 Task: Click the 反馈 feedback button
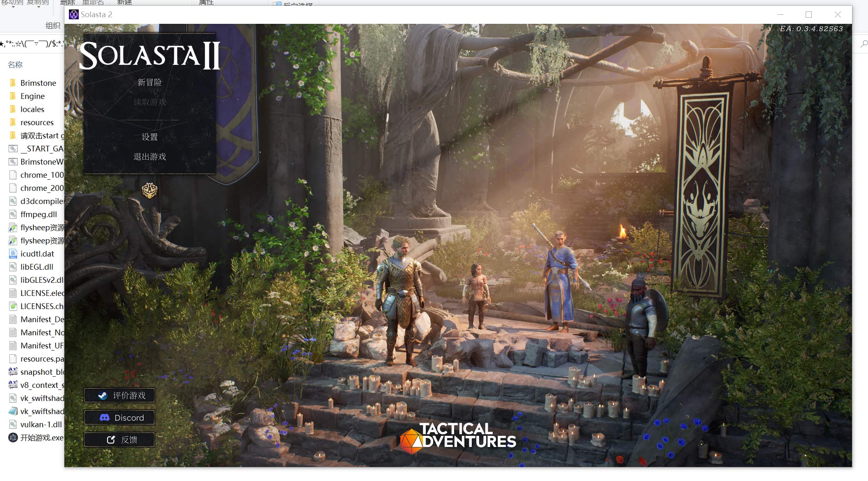point(119,440)
